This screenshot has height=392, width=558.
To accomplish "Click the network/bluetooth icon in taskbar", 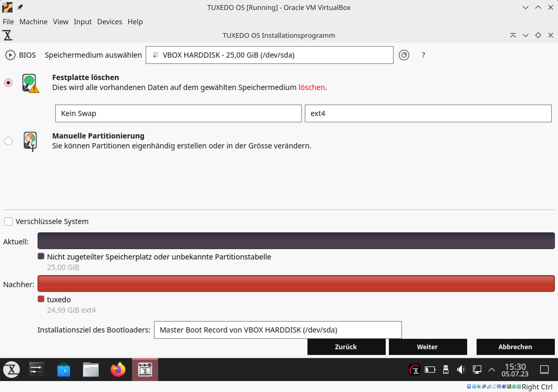I will (475, 369).
